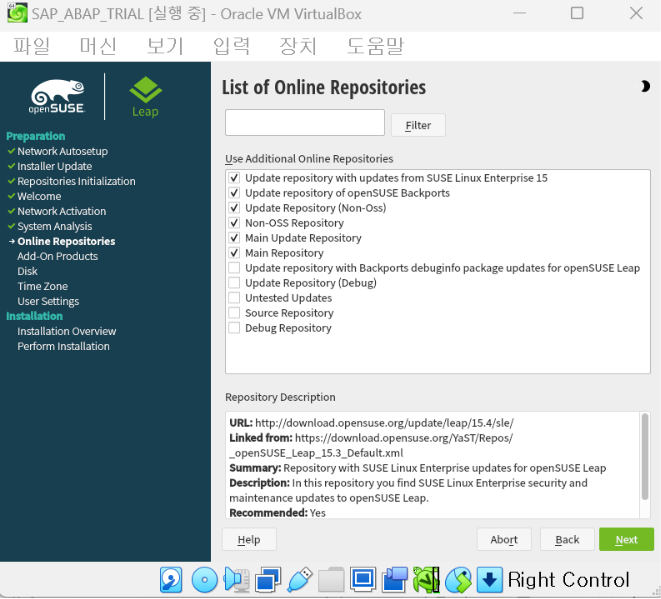
Task: Click the openSUSE chameleon logo
Action: (57, 97)
